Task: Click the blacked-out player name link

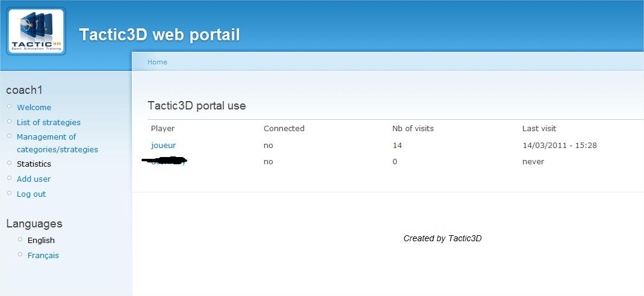Action: click(x=164, y=161)
